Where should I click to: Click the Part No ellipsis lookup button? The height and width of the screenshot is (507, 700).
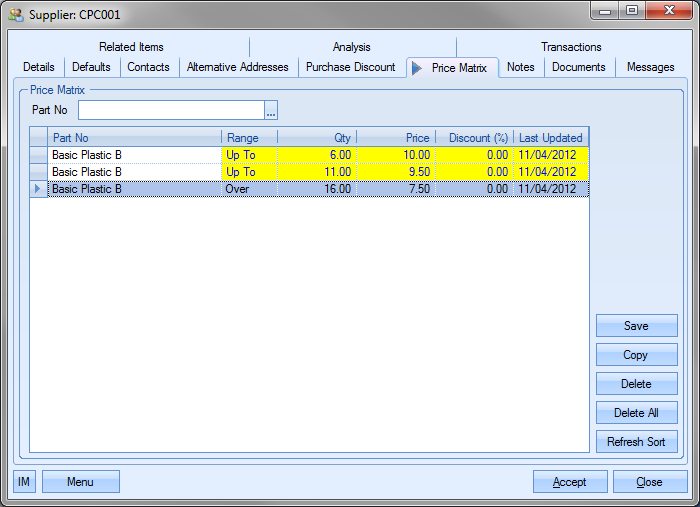point(271,110)
